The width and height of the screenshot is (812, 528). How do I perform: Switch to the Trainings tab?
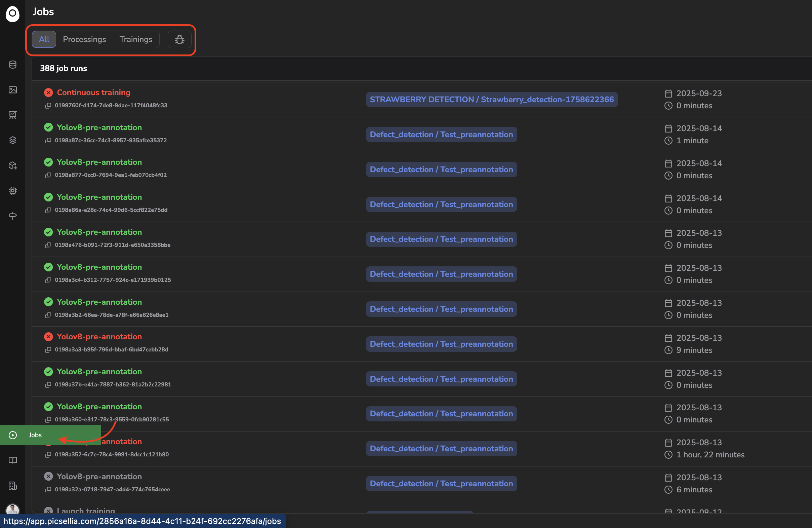coord(136,39)
